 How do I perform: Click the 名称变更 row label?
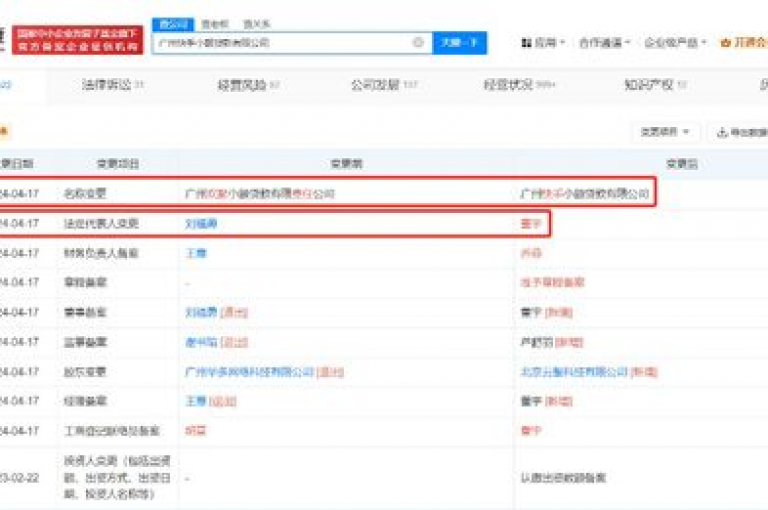click(85, 194)
